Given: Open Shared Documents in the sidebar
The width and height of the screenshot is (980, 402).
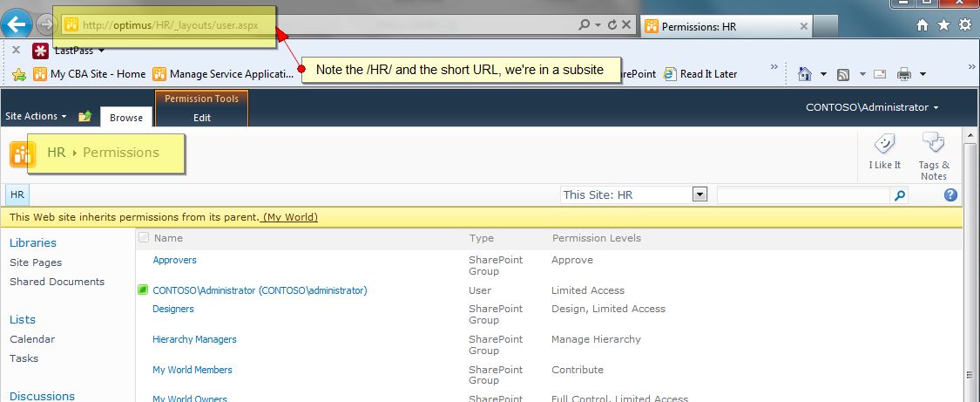Looking at the screenshot, I should coord(57,282).
